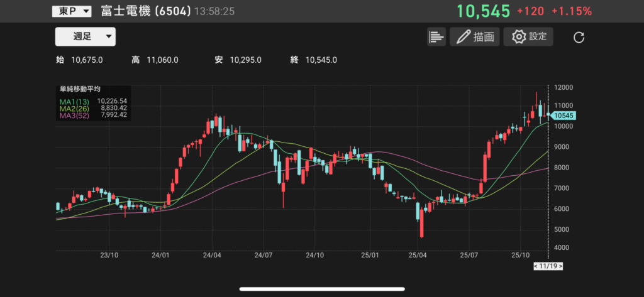Click the gear icon for chart settings
Image resolution: width=644 pixels, height=297 pixels.
coord(519,37)
